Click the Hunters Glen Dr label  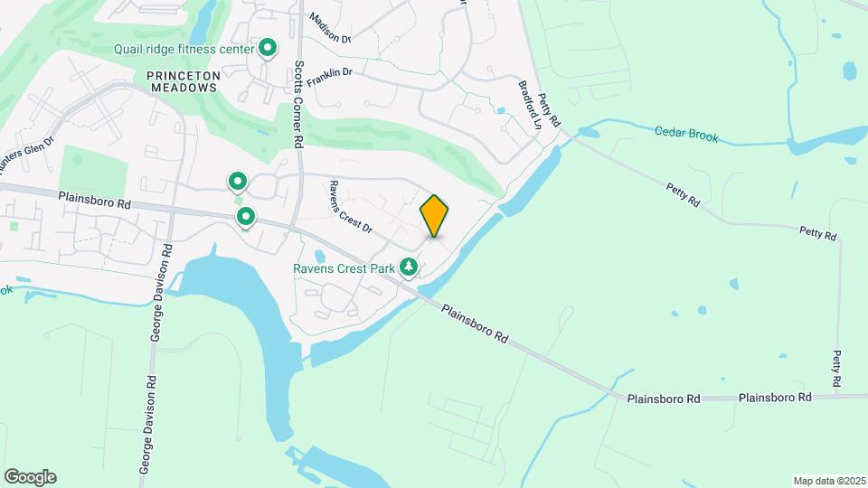[x=25, y=156]
